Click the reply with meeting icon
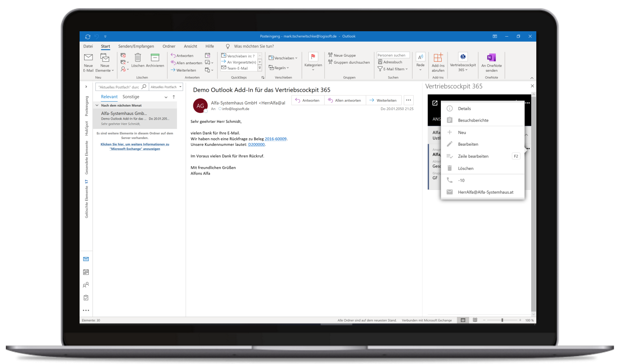This screenshot has width=625, height=364. tap(207, 55)
